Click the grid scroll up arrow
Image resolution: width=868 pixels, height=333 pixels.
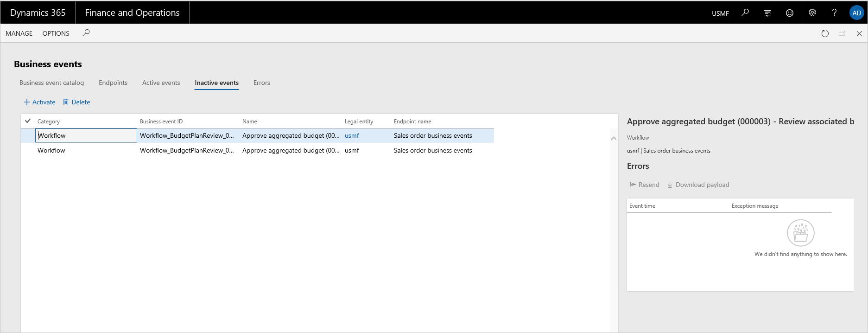614,138
